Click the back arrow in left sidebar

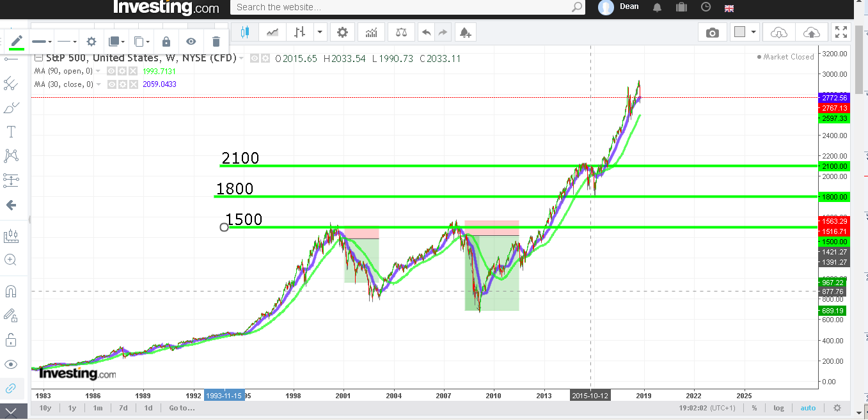(11, 205)
